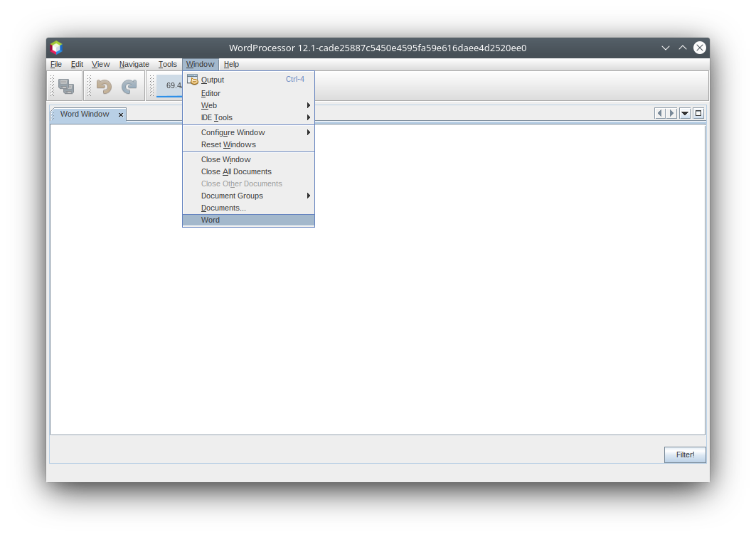Image resolution: width=756 pixels, height=537 pixels.
Task: Select Word in the Window menu
Action: (211, 220)
